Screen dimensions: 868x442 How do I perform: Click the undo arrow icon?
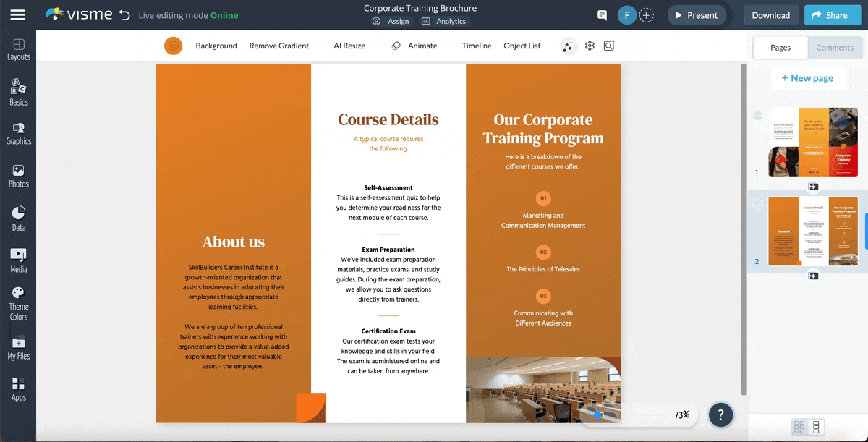124,15
